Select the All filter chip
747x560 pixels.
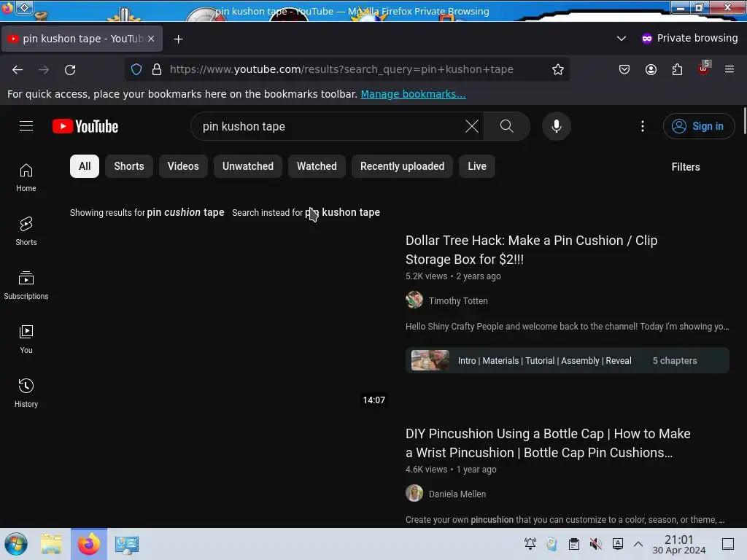(85, 166)
